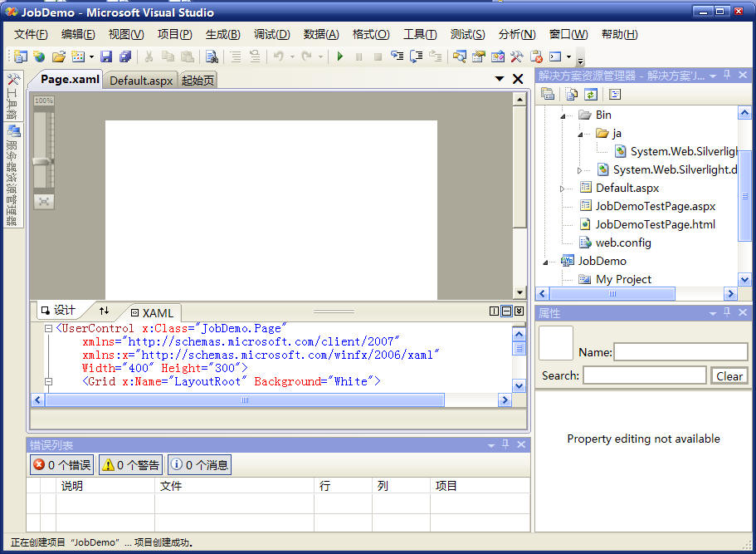
Task: Switch to the 起始页 tab
Action: point(198,80)
